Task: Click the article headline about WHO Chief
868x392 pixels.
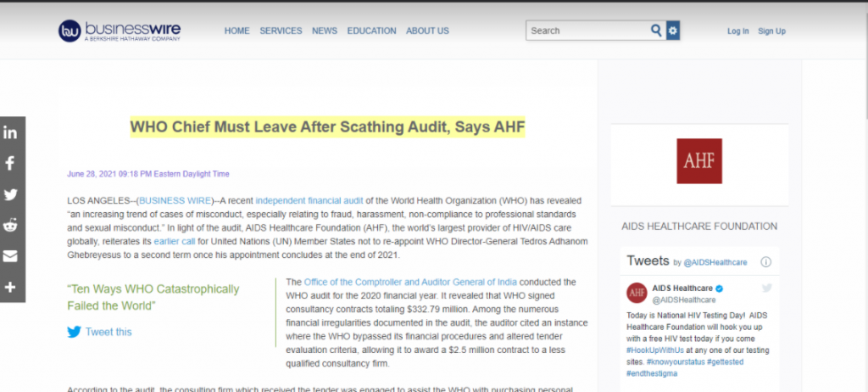Action: (327, 127)
